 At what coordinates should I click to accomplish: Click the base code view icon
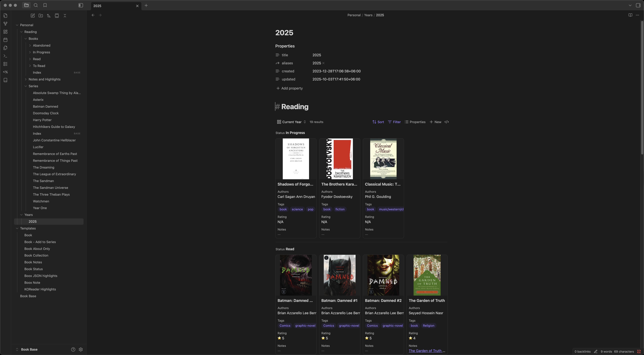(x=447, y=122)
